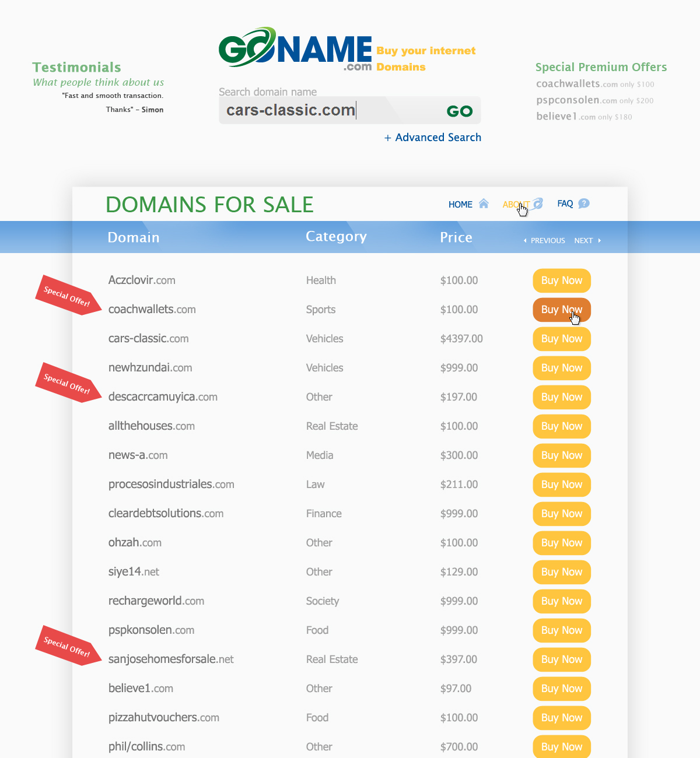700x758 pixels.
Task: Click Buy Now for pspkonsolen.com
Action: pyautogui.click(x=562, y=630)
